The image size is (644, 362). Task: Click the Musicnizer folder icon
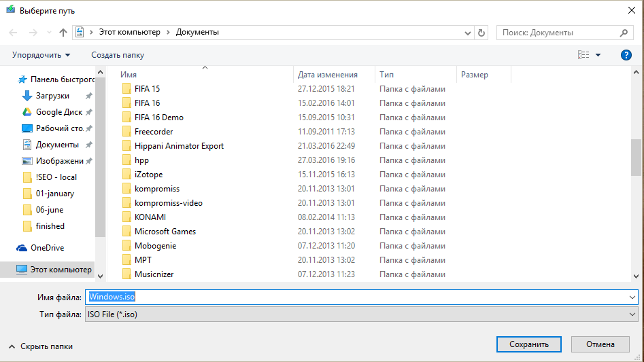coord(126,274)
